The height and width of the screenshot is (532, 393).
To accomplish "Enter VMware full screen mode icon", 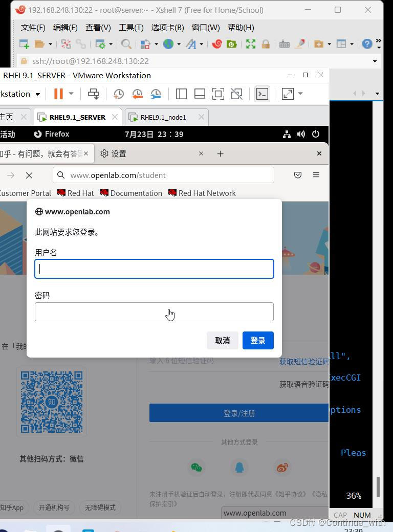I will [218, 94].
